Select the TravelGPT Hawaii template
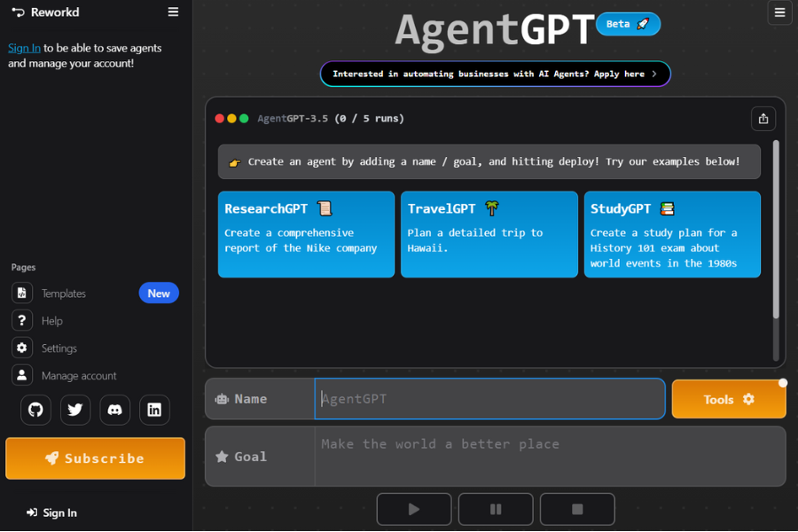798x532 pixels. coord(489,233)
